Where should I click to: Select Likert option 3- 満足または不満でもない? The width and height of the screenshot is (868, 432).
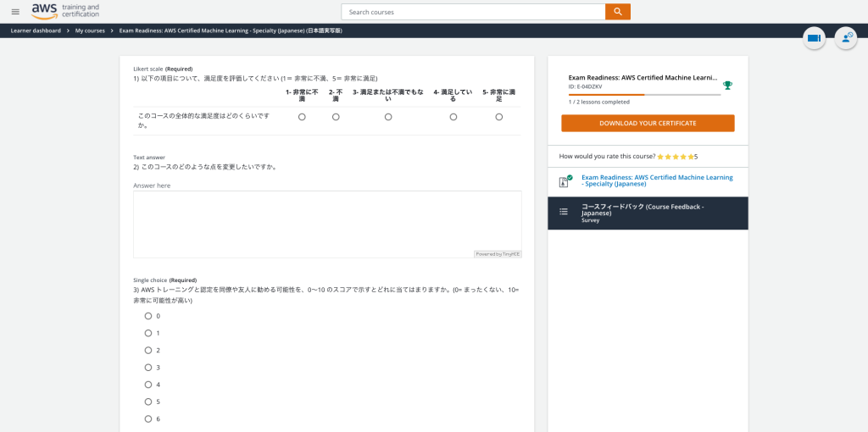click(388, 117)
